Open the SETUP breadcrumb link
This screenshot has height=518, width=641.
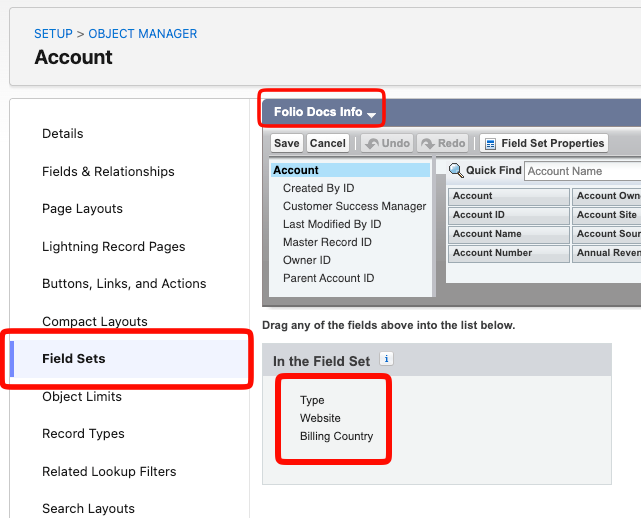coord(53,34)
